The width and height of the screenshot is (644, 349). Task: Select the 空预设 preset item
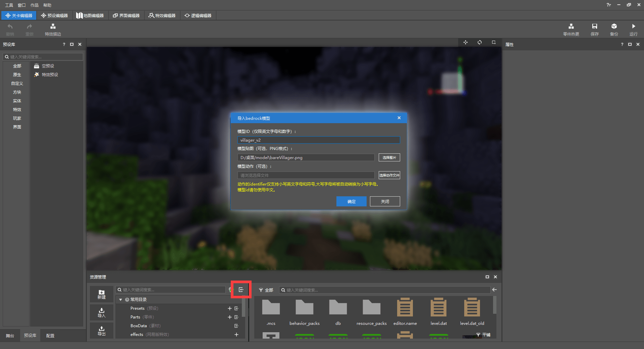[x=44, y=66]
